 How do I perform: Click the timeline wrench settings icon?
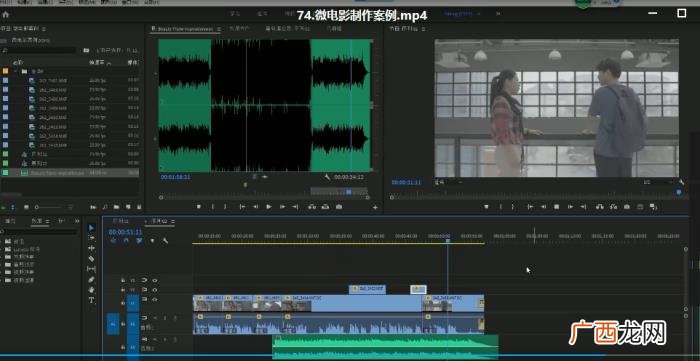[165, 241]
